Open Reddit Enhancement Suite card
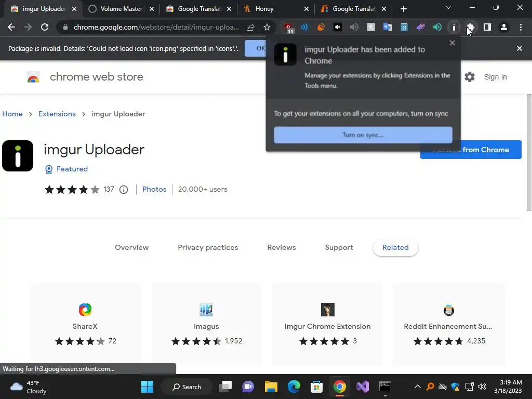This screenshot has height=399, width=532. tap(448, 324)
